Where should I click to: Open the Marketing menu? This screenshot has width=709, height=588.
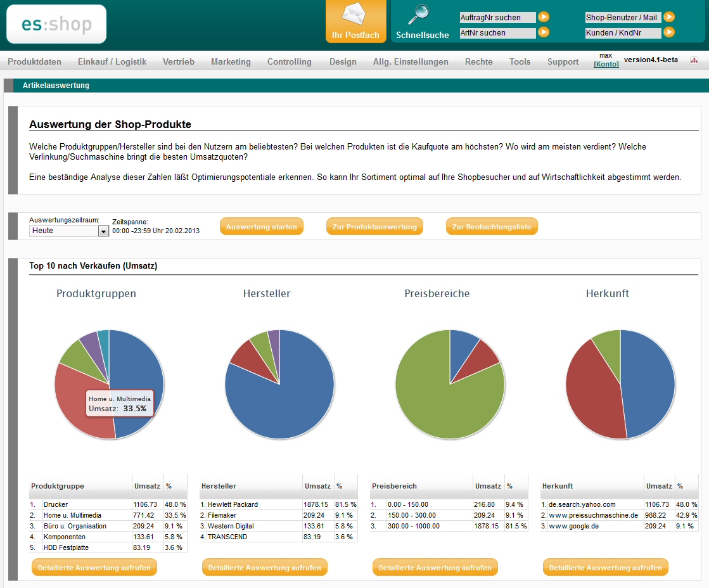pos(231,61)
